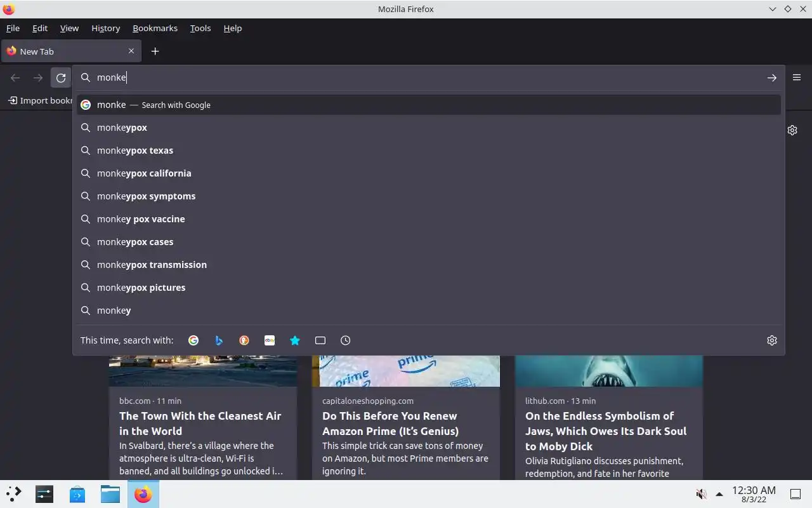
Task: Switch to Firefox taskbar entry
Action: point(143,494)
